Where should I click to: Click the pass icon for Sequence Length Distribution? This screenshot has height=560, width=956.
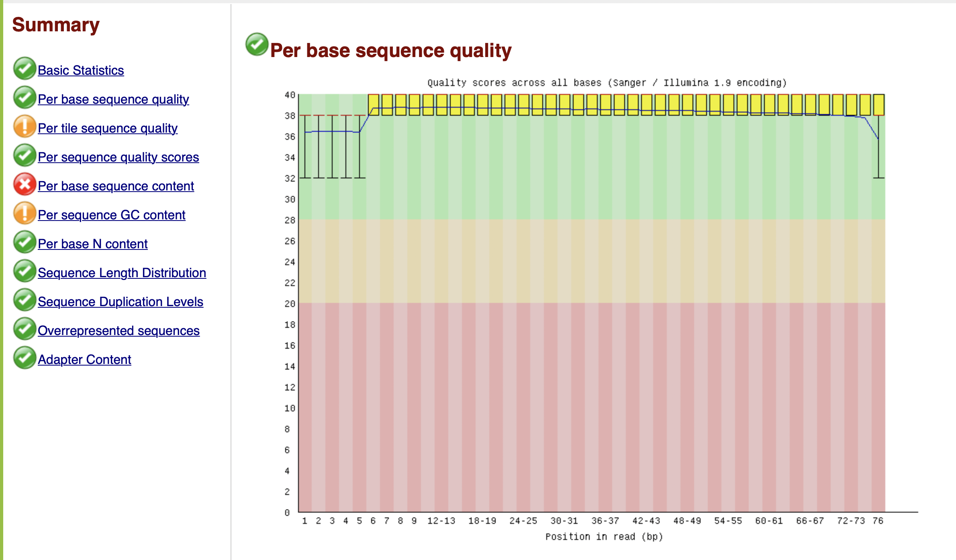[25, 271]
